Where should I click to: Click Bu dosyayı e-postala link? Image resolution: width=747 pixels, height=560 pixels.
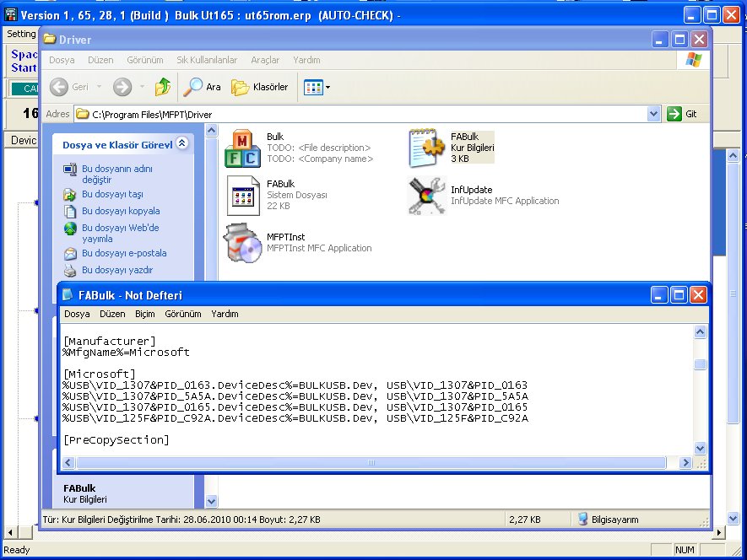pyautogui.click(x=124, y=253)
